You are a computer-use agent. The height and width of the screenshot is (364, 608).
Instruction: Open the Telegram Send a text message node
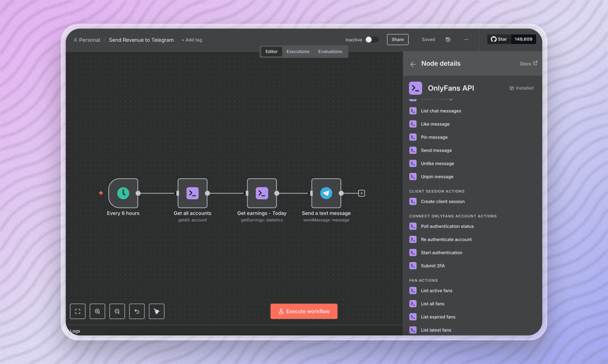coord(326,193)
